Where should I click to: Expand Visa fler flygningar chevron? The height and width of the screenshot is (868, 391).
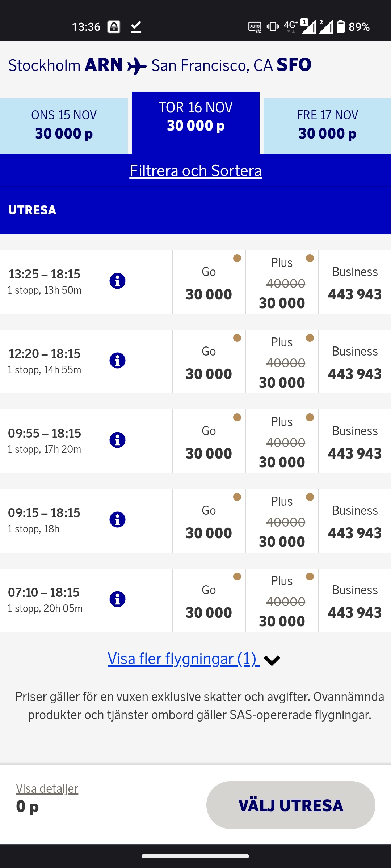(x=272, y=660)
